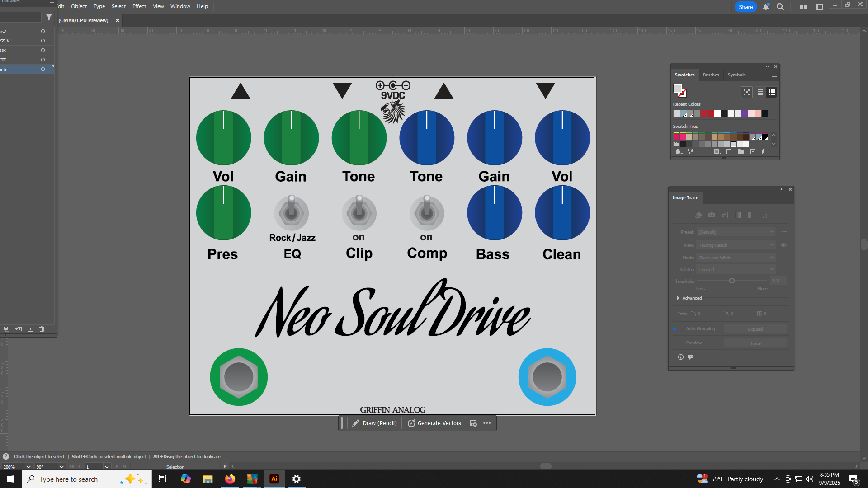Switch to the Brushes tab
This screenshot has width=868, height=488.
[711, 75]
